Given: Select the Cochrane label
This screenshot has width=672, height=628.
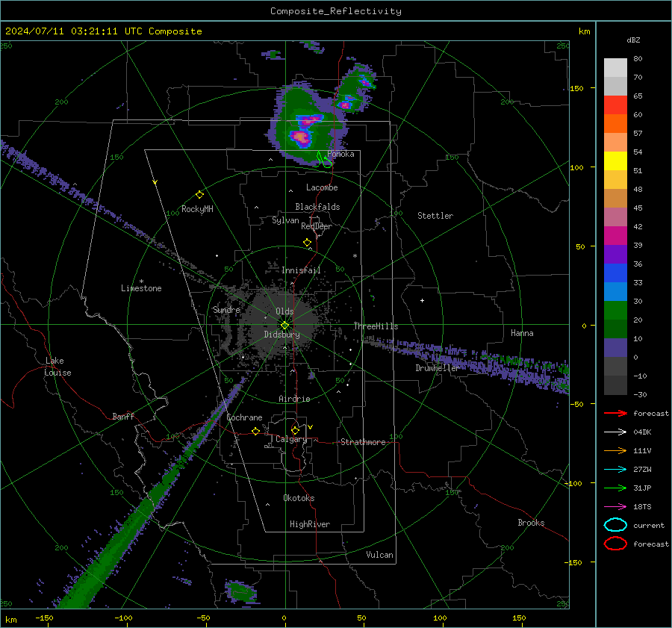Looking at the screenshot, I should coord(244,417).
